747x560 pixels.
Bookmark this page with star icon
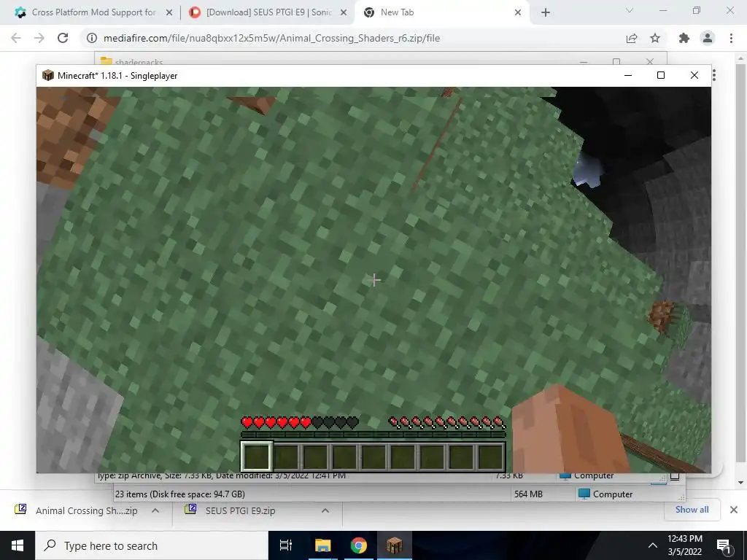pos(655,38)
